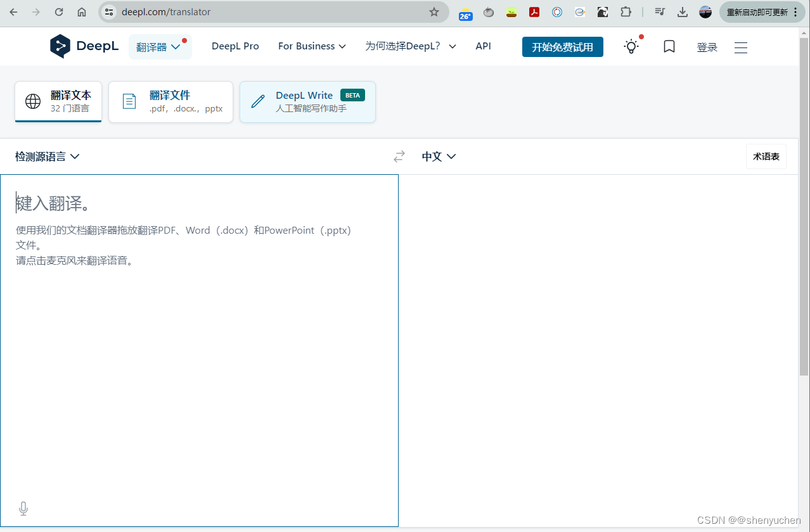Click the tomato-shaped extension icon
Image resolution: width=810 pixels, height=532 pixels.
point(489,12)
